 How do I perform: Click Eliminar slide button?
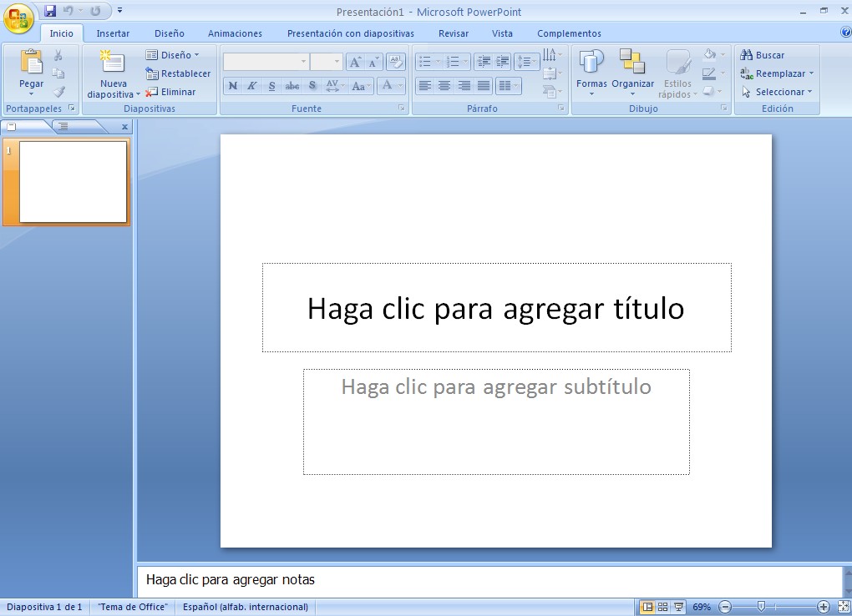(170, 92)
